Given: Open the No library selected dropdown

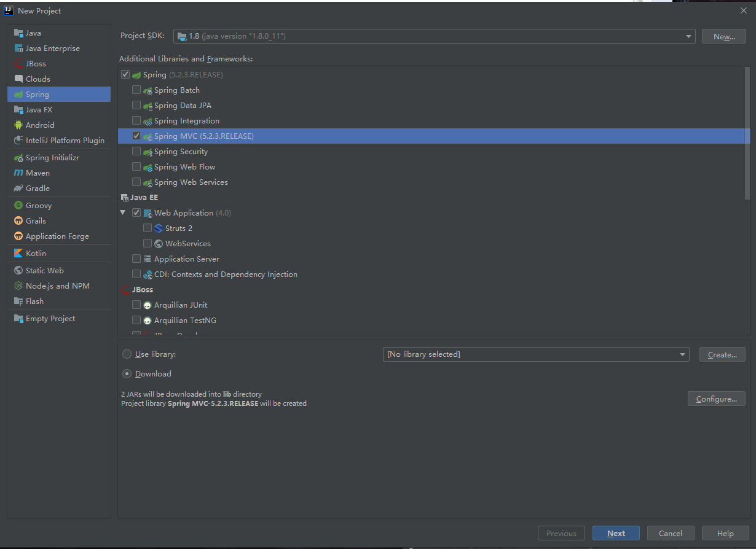Looking at the screenshot, I should tap(536, 354).
